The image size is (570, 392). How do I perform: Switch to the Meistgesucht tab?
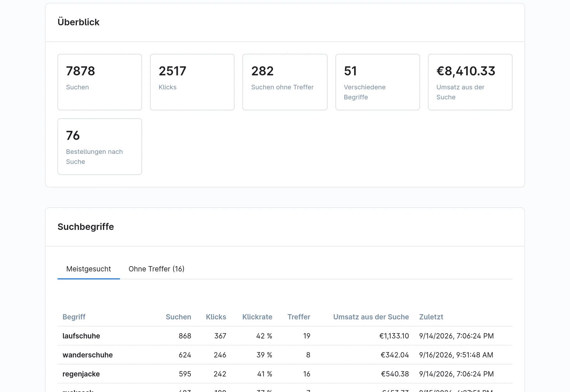tap(88, 269)
